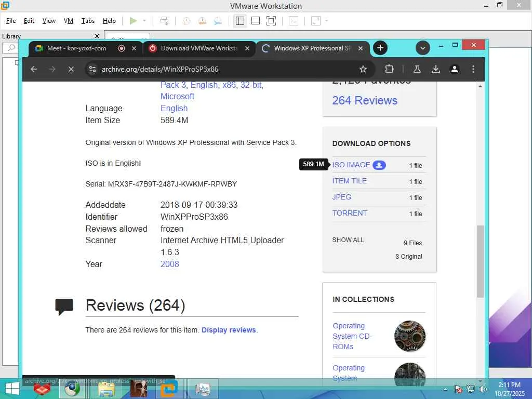Click Display reviews link
This screenshot has width=532, height=399.
[229, 330]
